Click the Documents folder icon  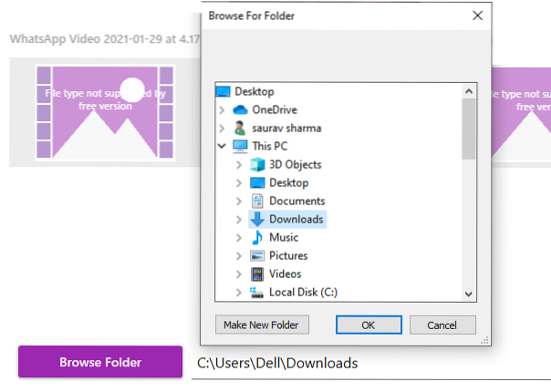coord(257,201)
